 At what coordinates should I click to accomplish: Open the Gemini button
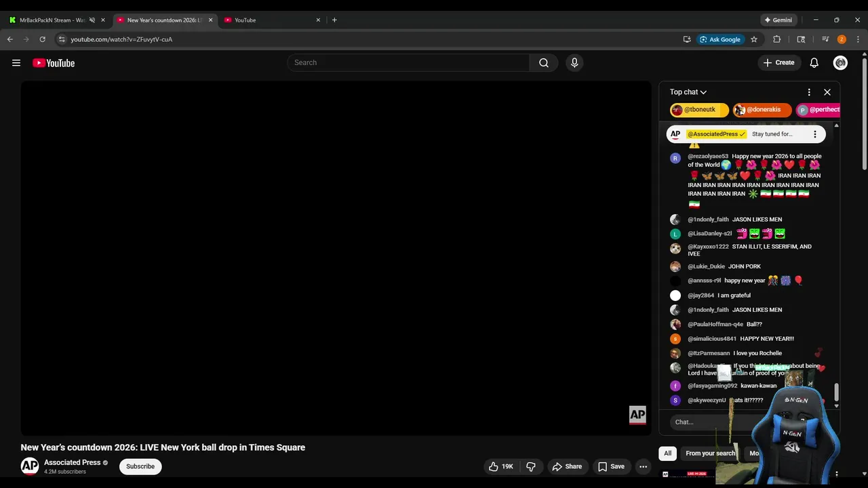pyautogui.click(x=778, y=20)
